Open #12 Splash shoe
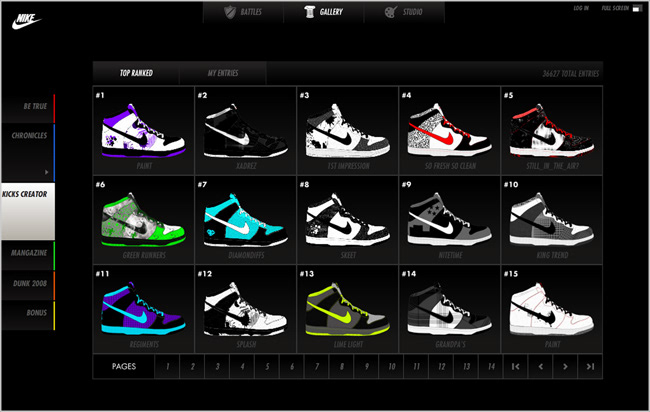Screen dimensions: 650x412 (245, 309)
